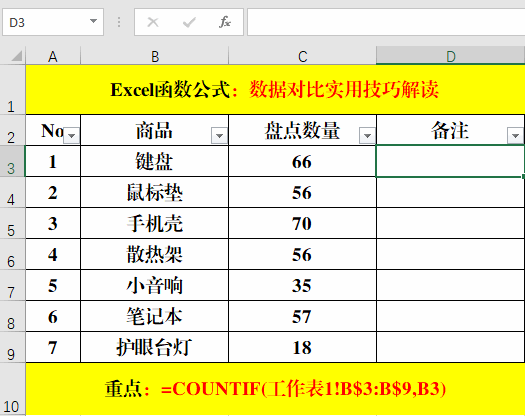Select the quantity cell showing 18
The height and width of the screenshot is (416, 525).
point(302,347)
